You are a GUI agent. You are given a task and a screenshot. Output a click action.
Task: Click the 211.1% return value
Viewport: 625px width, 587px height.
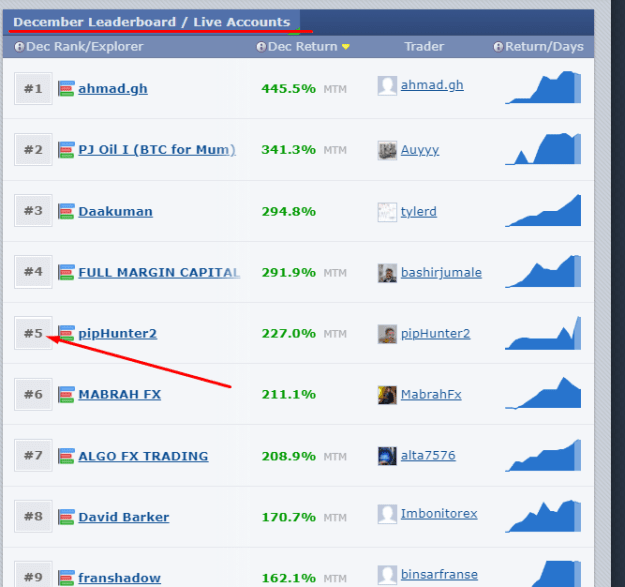(x=289, y=395)
